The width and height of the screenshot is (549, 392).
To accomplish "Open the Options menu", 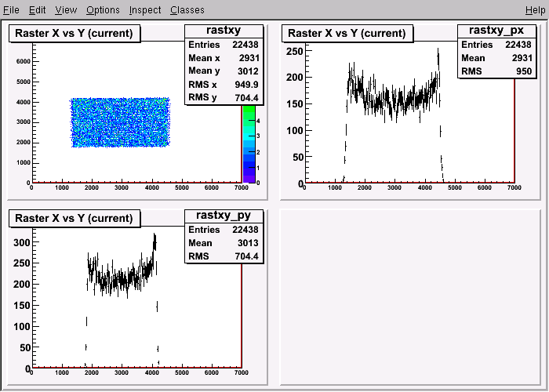I will point(103,10).
